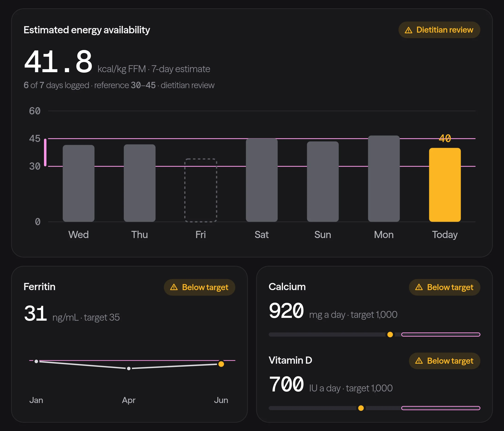Click '6 of 7 days logged' summary text

56,85
